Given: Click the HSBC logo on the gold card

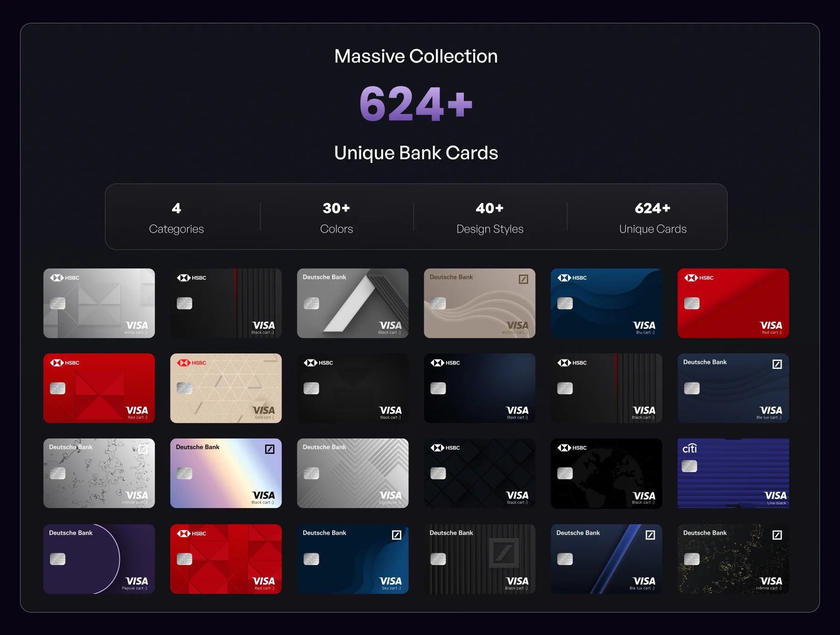Looking at the screenshot, I should pos(191,363).
